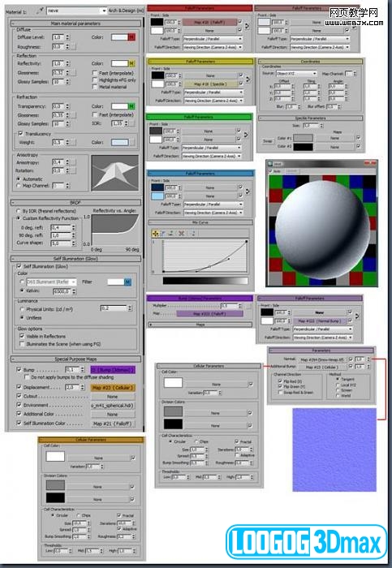This screenshot has width=392, height=568.
Task: Enable Illuminates the Scene checkbox
Action: click(22, 344)
